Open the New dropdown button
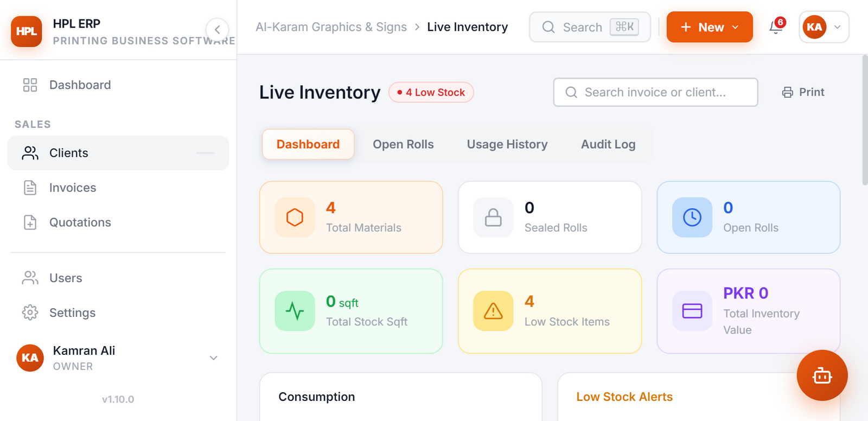 (710, 27)
